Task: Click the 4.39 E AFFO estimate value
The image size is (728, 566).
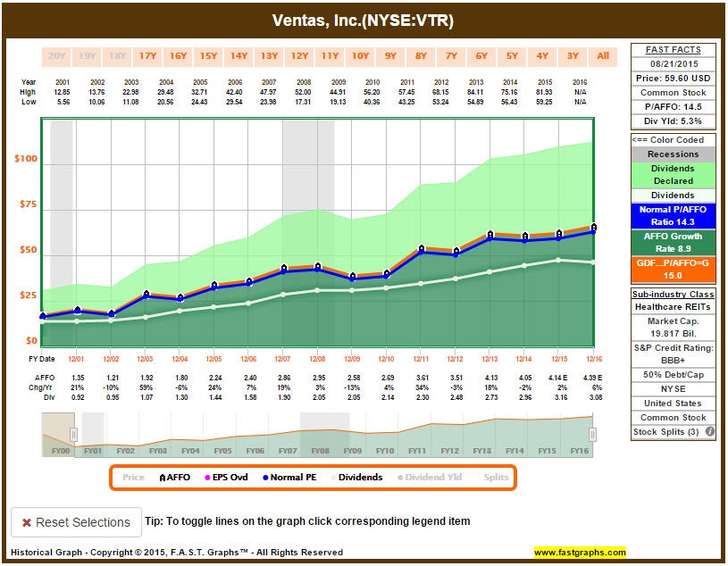Action: [x=593, y=378]
